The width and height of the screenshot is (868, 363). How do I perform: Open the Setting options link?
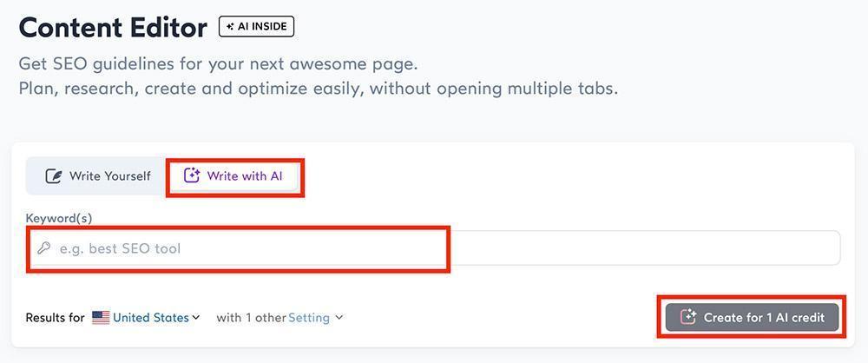(309, 318)
